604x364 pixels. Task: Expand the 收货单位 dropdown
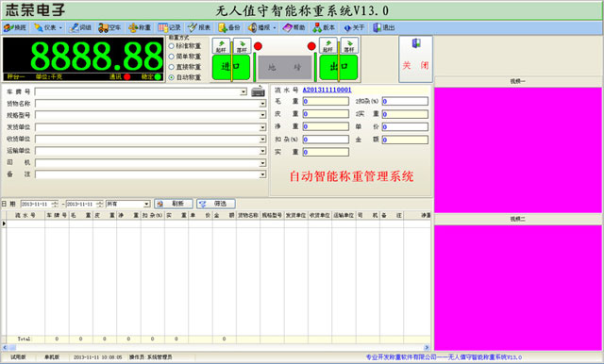(262, 139)
